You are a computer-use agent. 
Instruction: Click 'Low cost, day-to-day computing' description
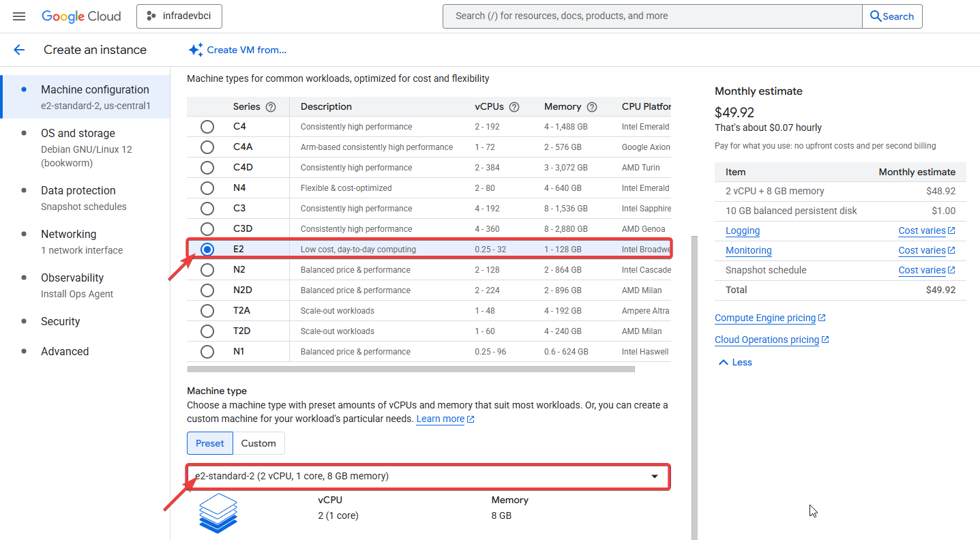click(358, 250)
